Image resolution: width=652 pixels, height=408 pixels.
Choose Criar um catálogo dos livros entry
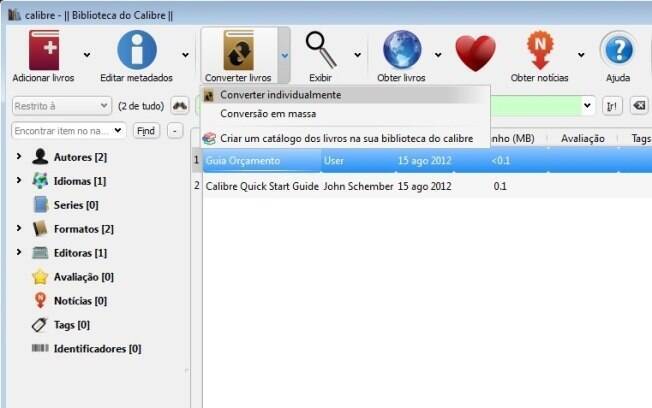(345, 138)
